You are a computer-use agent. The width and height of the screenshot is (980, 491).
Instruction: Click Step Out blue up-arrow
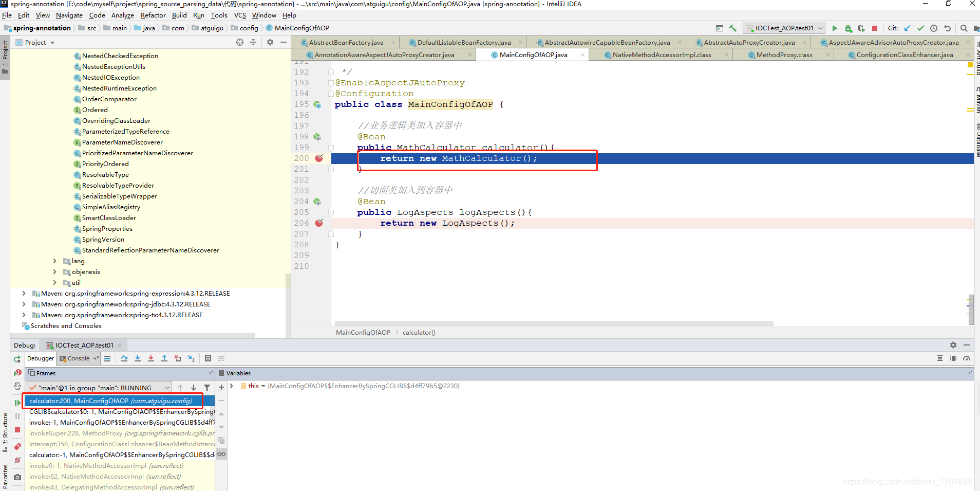[x=164, y=358]
